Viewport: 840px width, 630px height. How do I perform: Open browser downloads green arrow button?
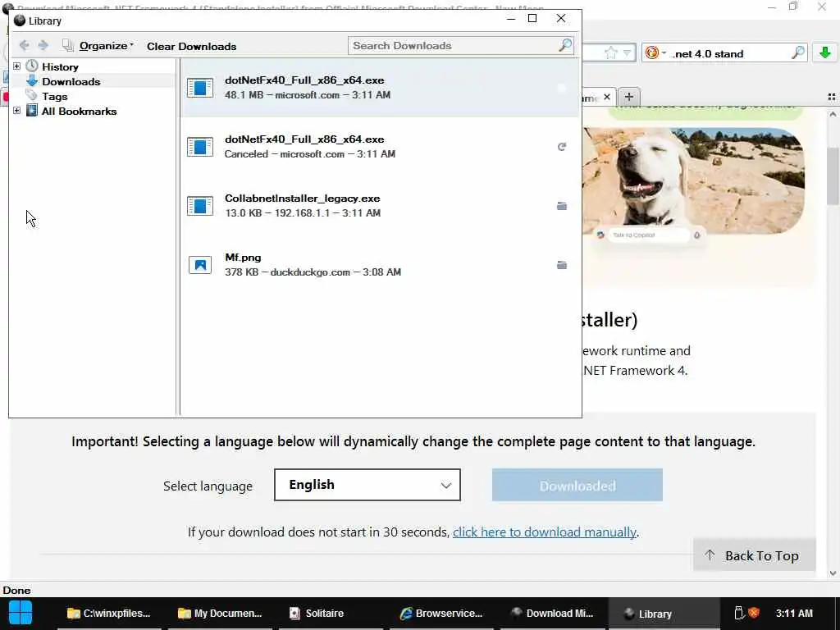pyautogui.click(x=825, y=52)
